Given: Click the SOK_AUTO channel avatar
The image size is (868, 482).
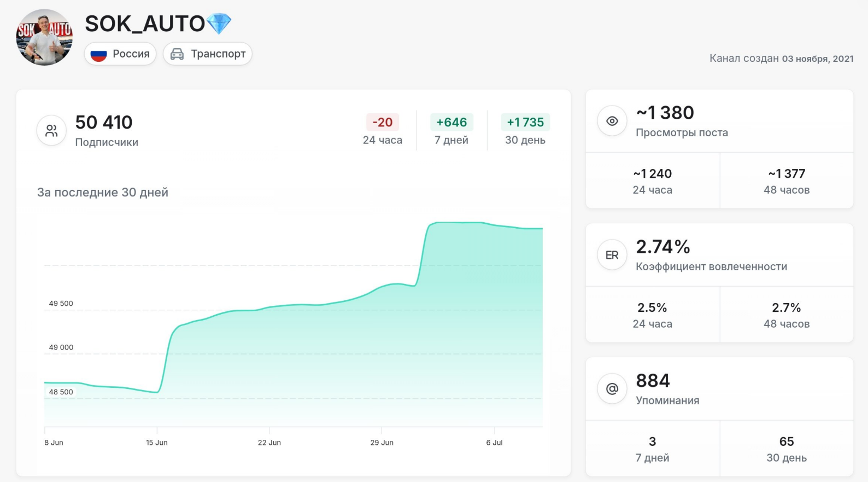Looking at the screenshot, I should (44, 37).
